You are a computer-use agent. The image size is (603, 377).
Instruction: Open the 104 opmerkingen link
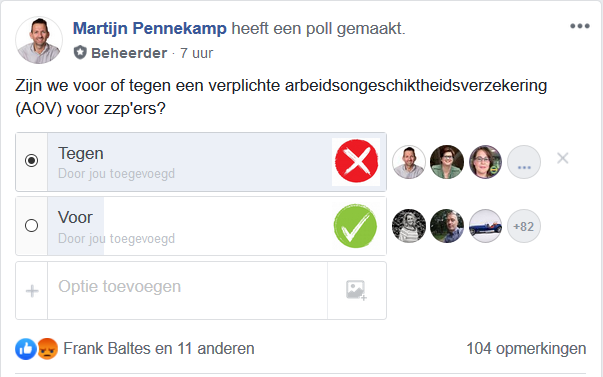tap(526, 349)
